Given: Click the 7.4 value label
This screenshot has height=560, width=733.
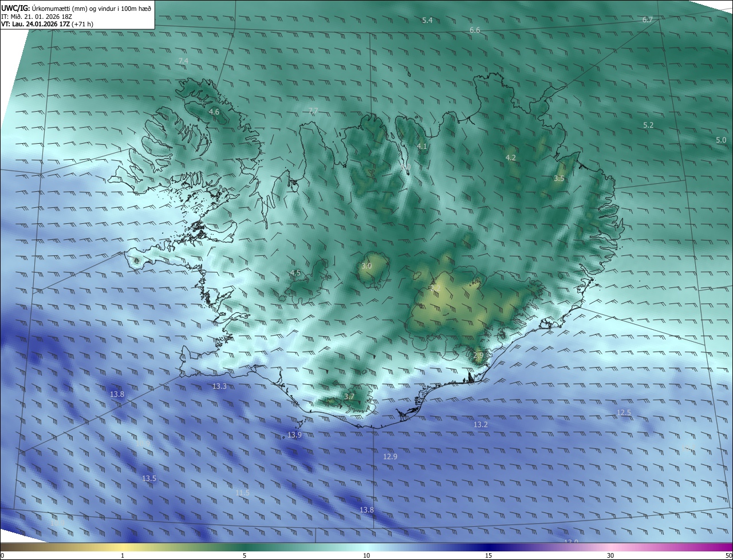Looking at the screenshot, I should (183, 61).
